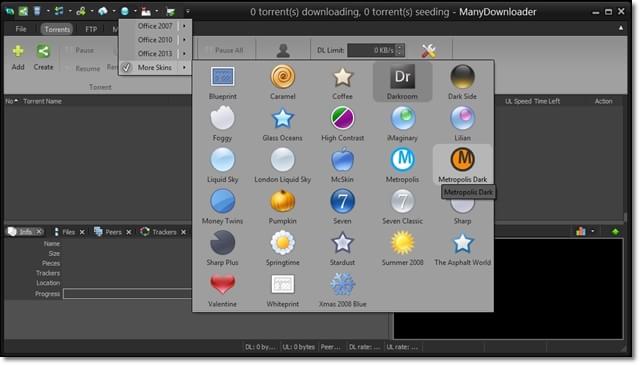Click the green diamond icon above black panel
640x365 pixels.
point(615,232)
